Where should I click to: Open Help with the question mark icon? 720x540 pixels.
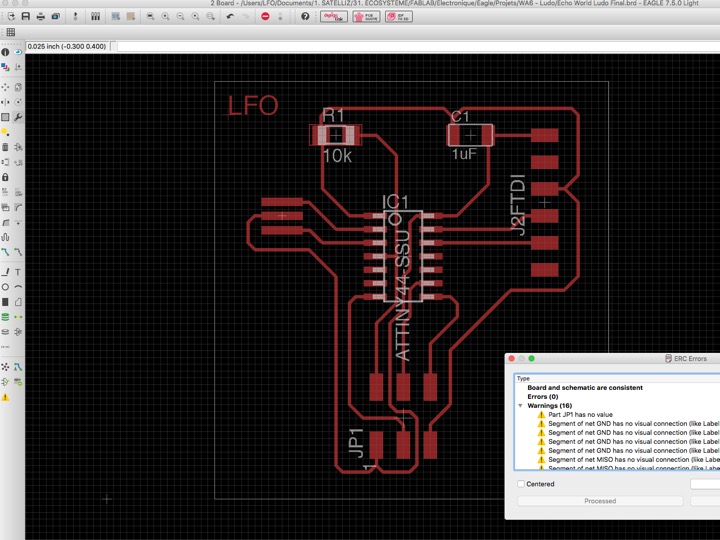(x=305, y=17)
